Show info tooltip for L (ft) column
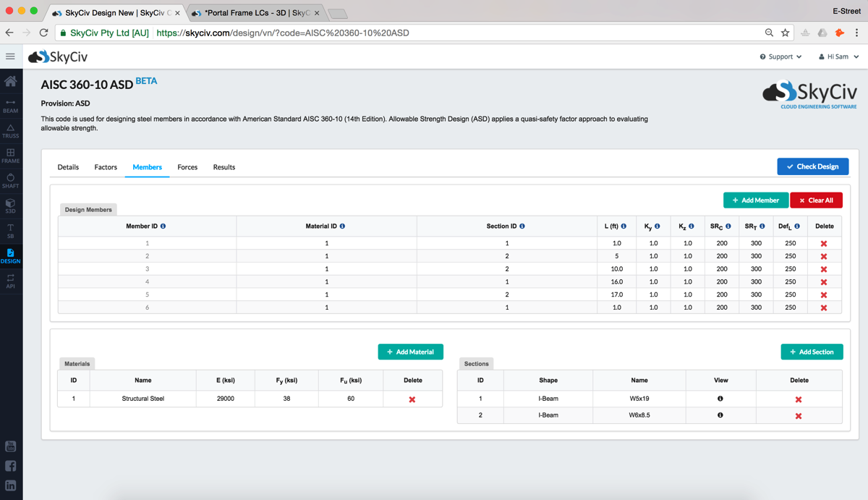 tap(624, 226)
